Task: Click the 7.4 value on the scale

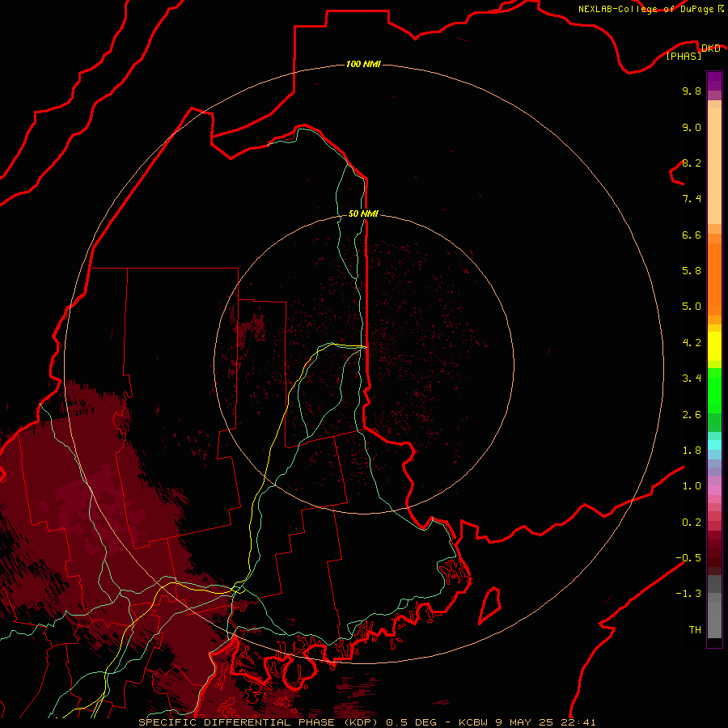Action: click(x=692, y=199)
